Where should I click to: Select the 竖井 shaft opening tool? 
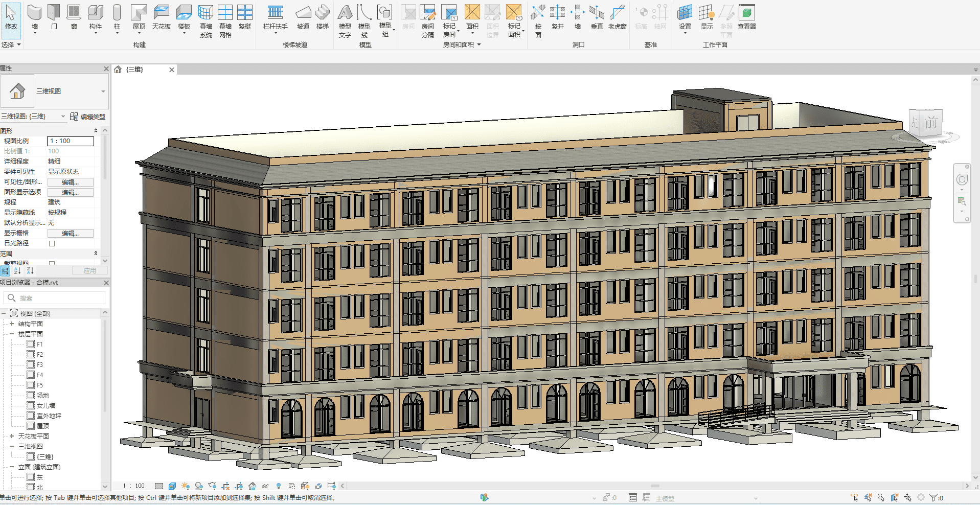[x=557, y=16]
